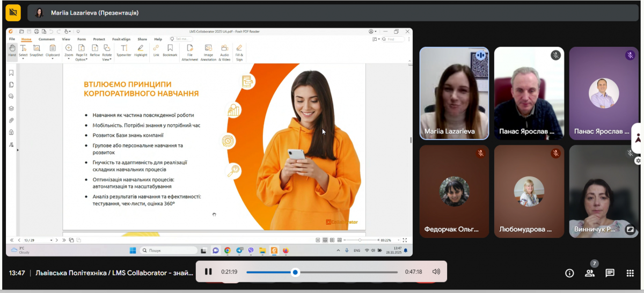The width and height of the screenshot is (644, 293).
Task: Open the activities grid icon
Action: tap(630, 273)
